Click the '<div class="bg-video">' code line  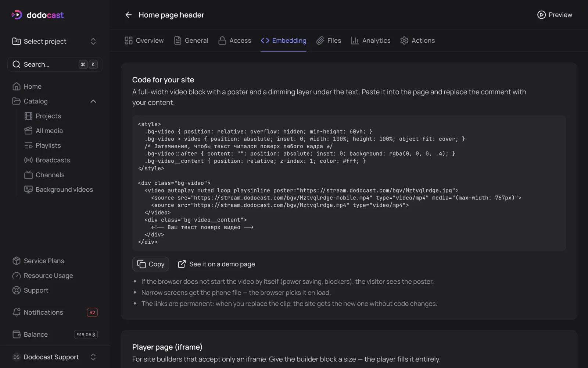click(174, 183)
